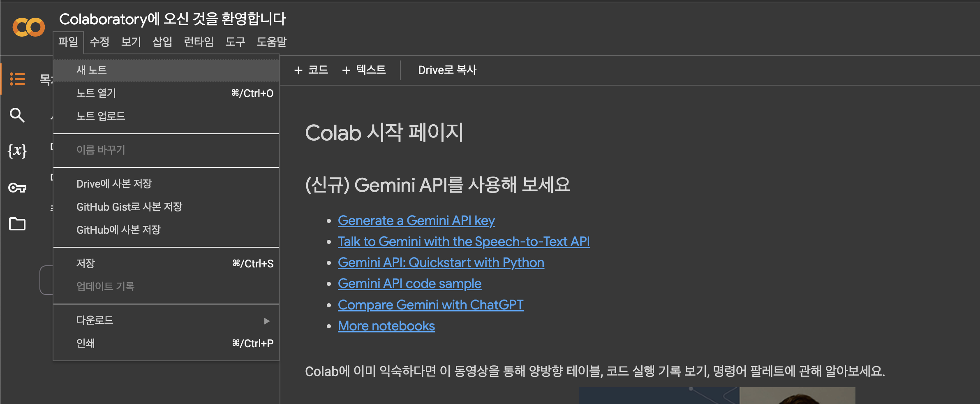
Task: Click the Colab 시작 페이지 heading
Action: click(x=384, y=132)
